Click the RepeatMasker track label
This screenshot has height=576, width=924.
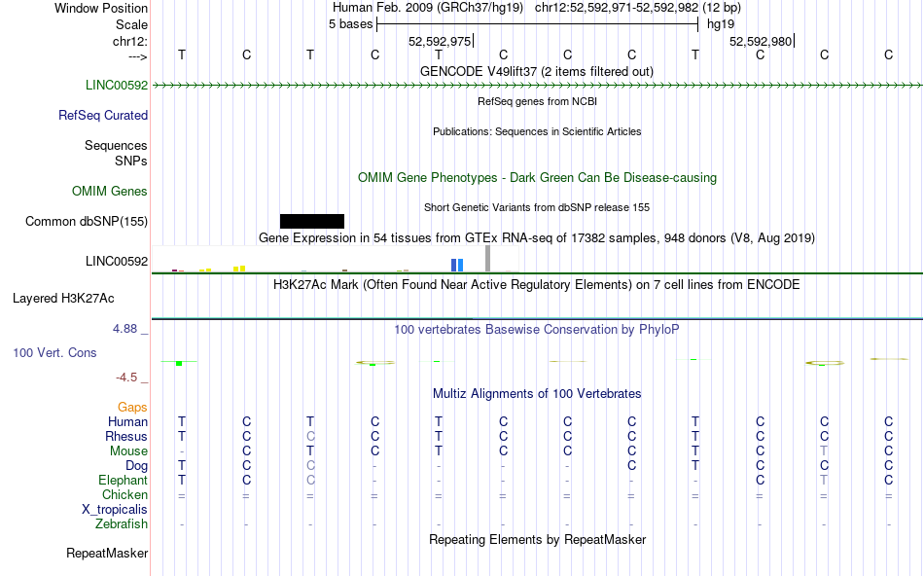[107, 553]
